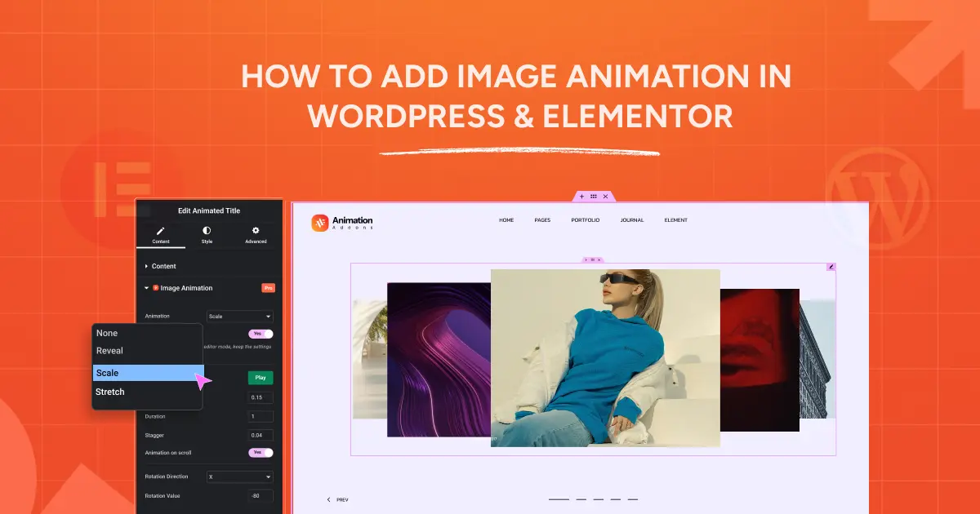Screen dimensions: 980x514
Task: Click the PREV navigation button
Action: [341, 499]
